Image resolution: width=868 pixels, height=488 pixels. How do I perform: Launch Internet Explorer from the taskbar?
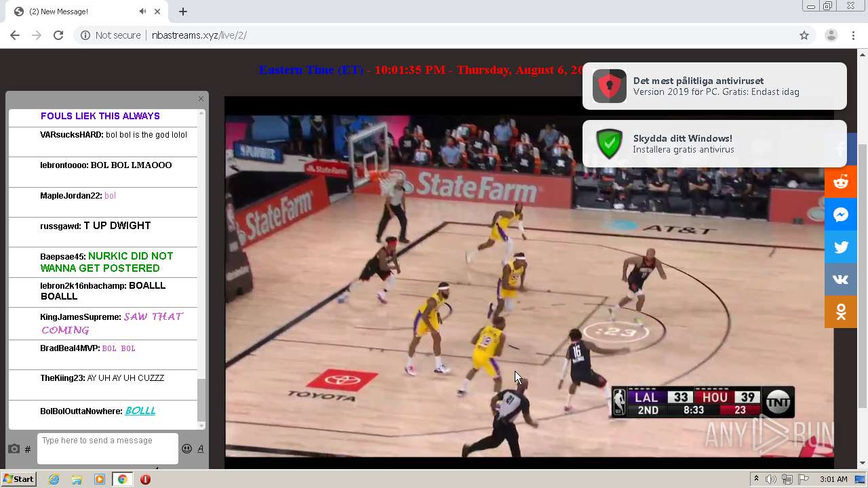point(54,479)
